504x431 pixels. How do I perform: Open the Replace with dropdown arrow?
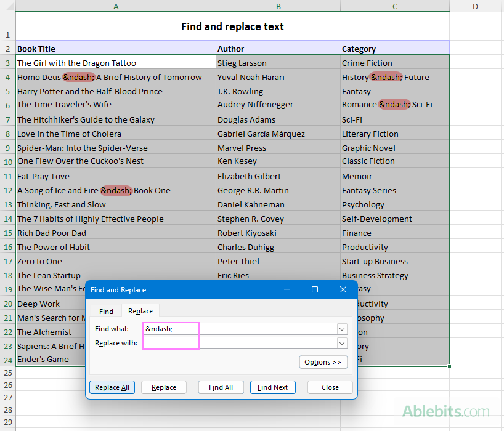(x=342, y=343)
